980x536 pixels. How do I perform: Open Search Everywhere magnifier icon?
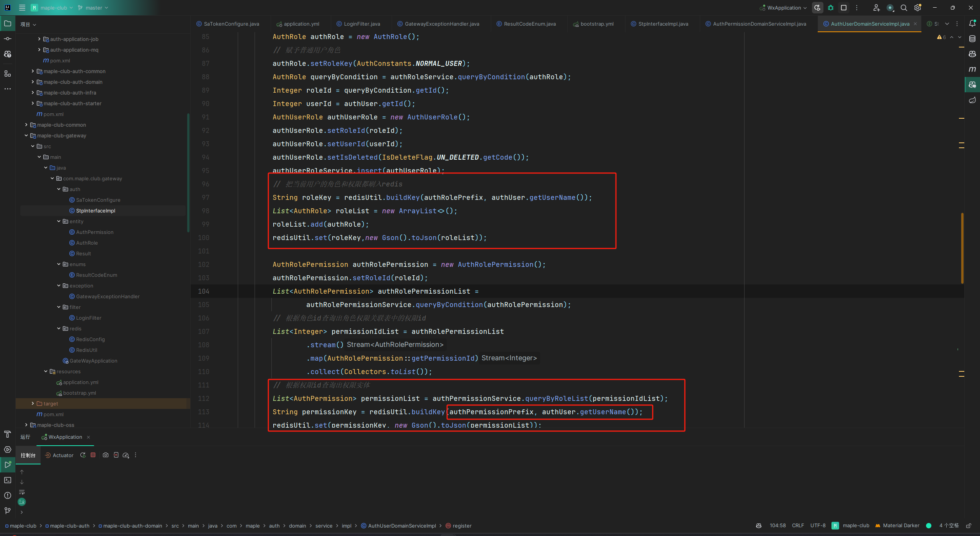click(x=904, y=8)
